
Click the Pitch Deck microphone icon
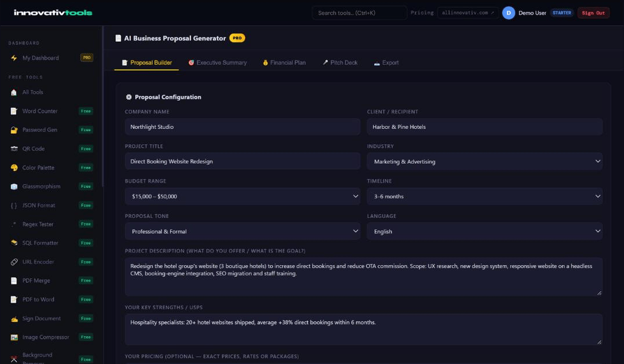click(325, 63)
